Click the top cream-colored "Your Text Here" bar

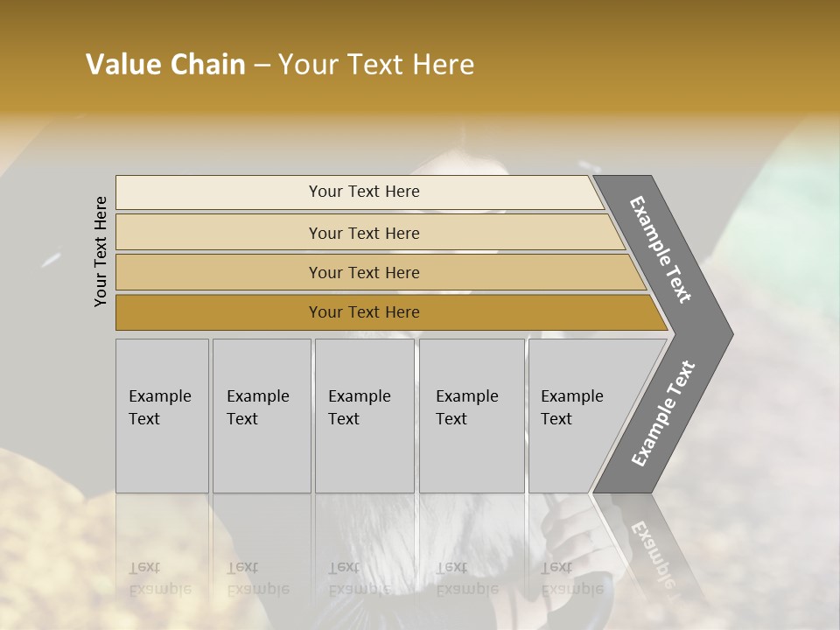(363, 192)
